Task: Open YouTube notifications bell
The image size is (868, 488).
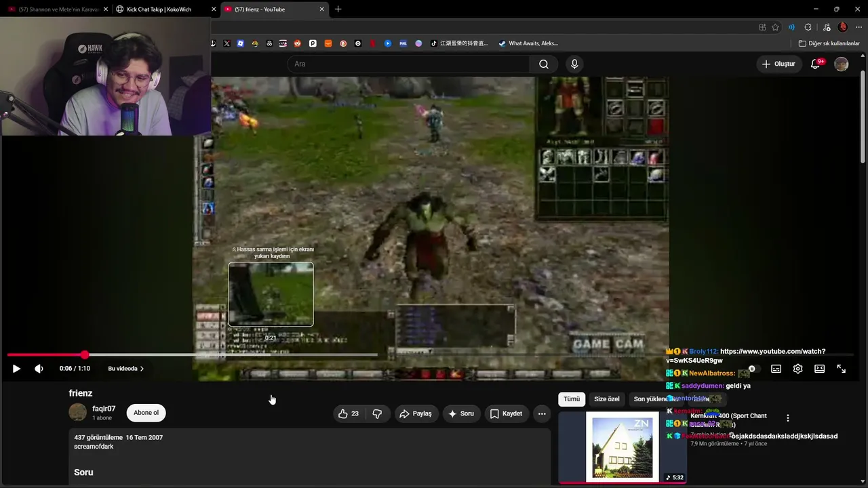Action: [x=816, y=64]
